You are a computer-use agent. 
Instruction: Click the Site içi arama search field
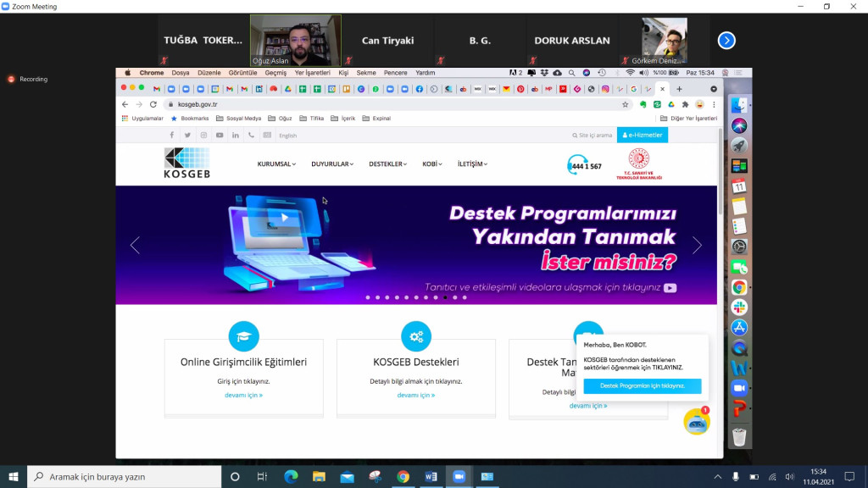tap(592, 135)
